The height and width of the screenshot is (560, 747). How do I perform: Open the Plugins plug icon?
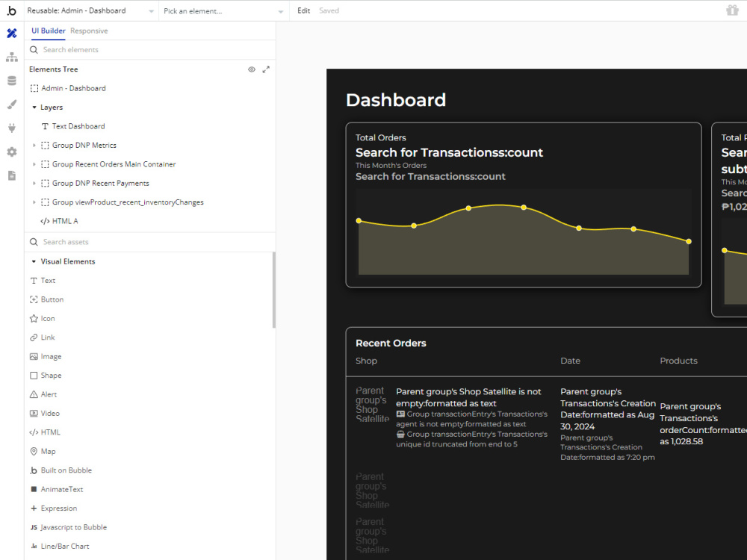(x=12, y=128)
